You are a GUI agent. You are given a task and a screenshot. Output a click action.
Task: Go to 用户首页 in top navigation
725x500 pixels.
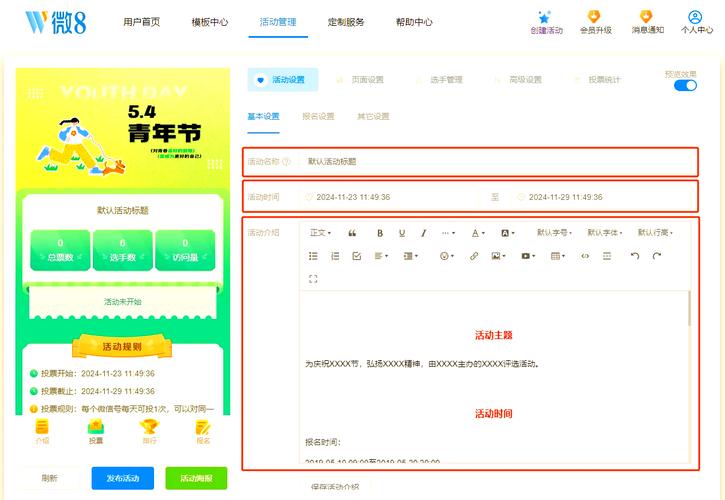tap(142, 22)
